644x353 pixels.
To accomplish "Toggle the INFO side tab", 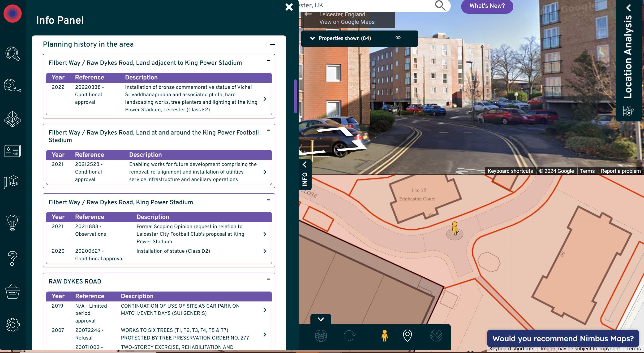I will pyautogui.click(x=305, y=175).
